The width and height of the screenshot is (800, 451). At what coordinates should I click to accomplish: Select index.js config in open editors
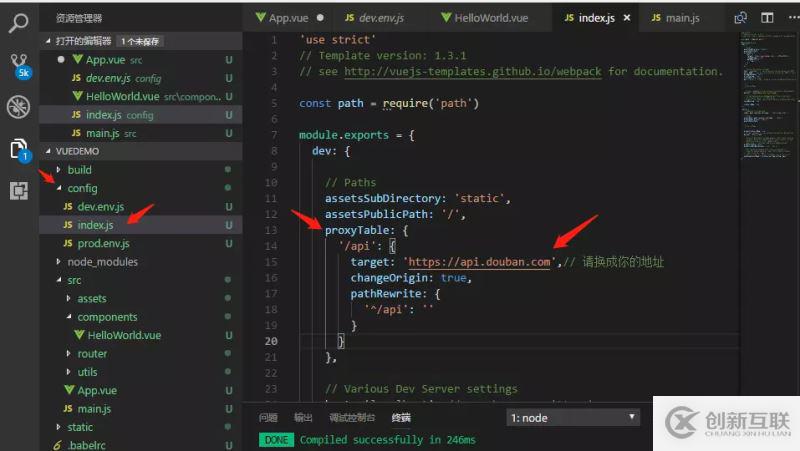[x=140, y=115]
